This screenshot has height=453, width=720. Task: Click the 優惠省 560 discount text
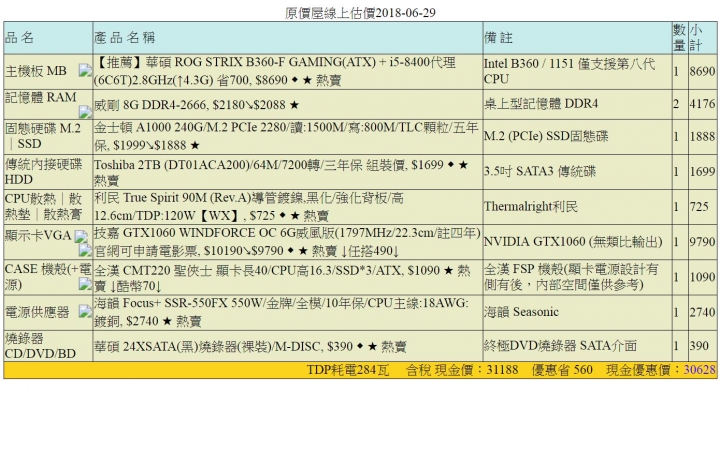tap(562, 370)
